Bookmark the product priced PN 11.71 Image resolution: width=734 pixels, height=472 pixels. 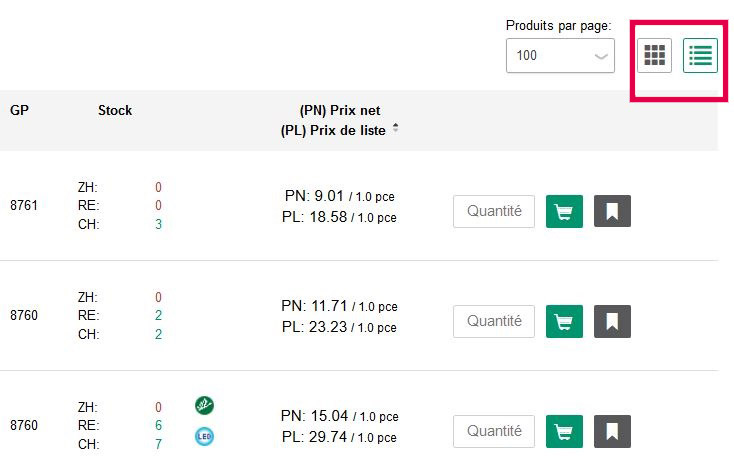point(612,321)
